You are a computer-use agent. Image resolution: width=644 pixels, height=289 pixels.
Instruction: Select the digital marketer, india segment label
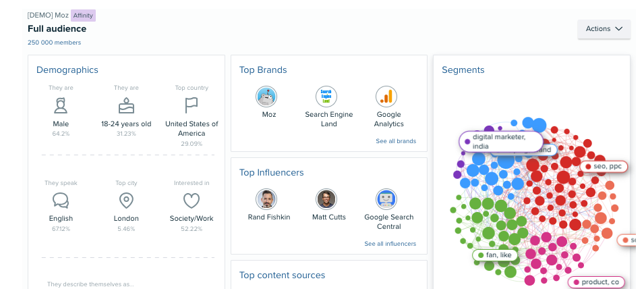[x=500, y=141]
